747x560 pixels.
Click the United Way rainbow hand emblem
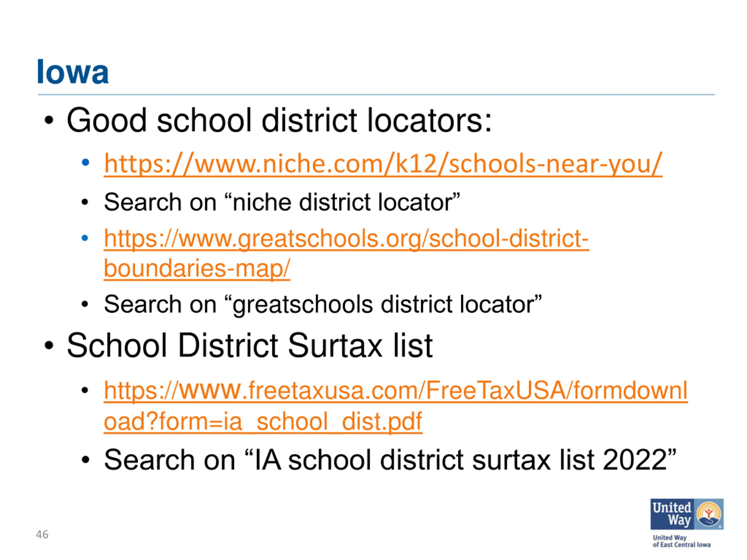click(x=709, y=514)
